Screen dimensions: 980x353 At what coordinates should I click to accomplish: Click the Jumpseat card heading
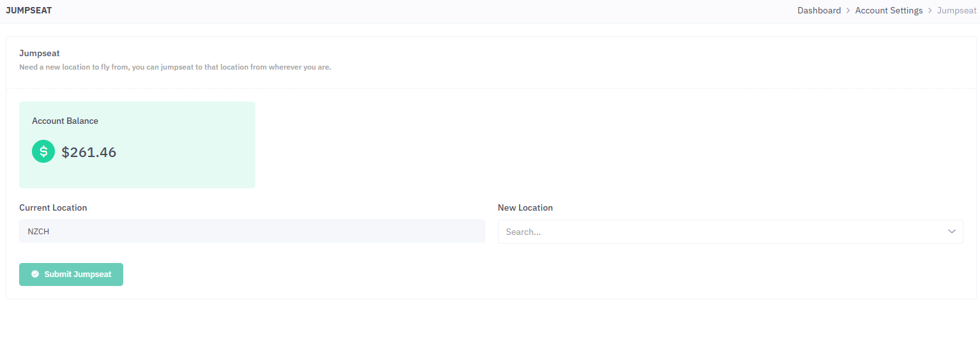click(x=40, y=54)
